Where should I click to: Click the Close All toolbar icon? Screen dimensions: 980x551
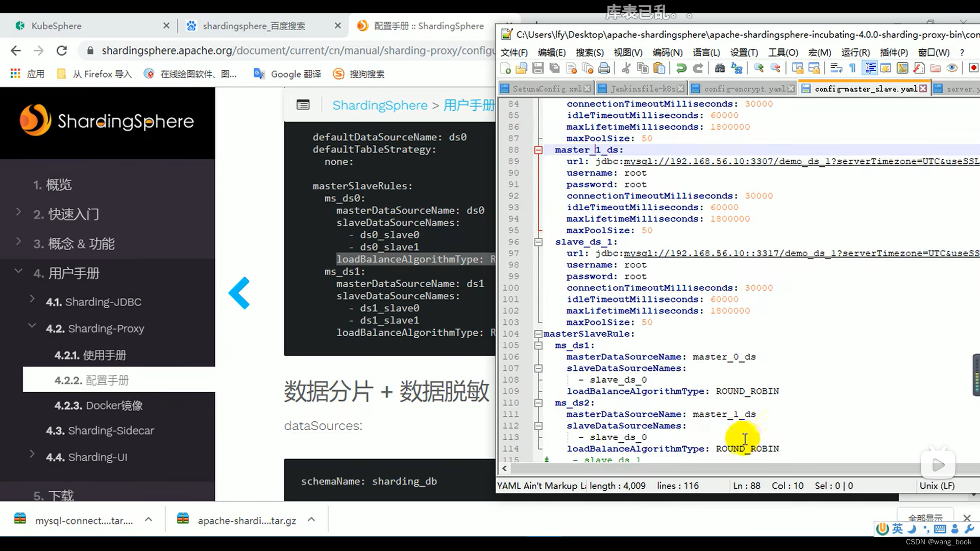588,68
